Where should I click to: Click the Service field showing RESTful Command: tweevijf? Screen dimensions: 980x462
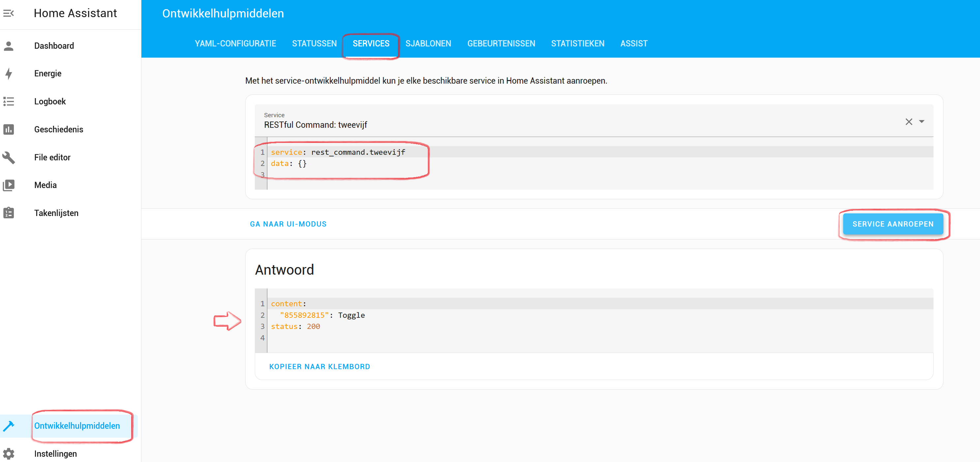tap(594, 121)
